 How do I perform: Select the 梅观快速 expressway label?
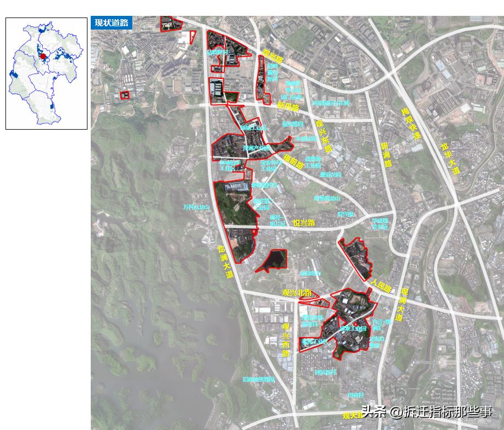[x=411, y=124]
